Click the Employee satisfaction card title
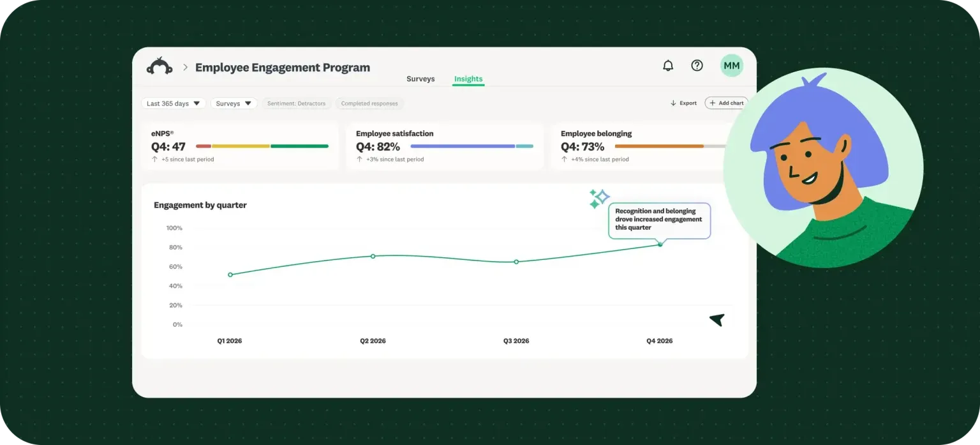 [x=395, y=133]
